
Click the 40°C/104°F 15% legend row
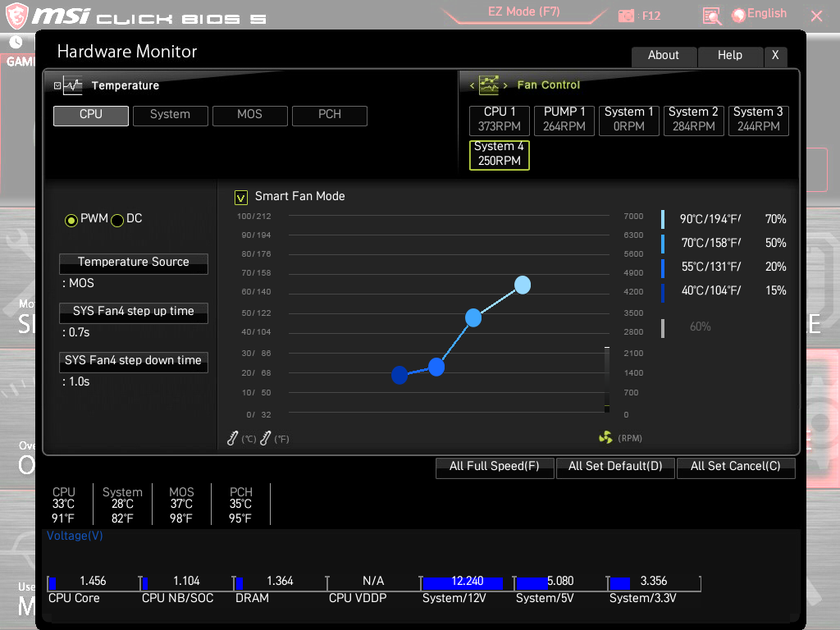point(724,291)
